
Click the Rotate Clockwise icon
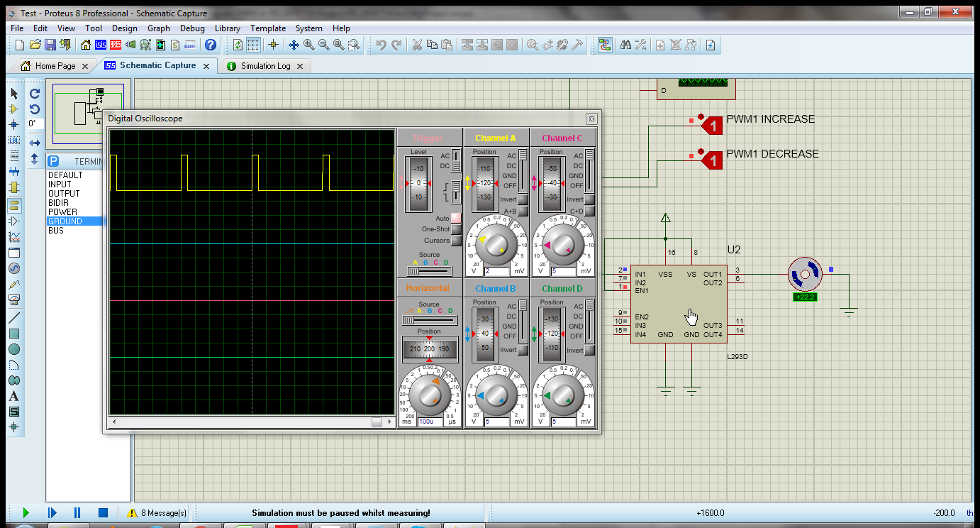click(35, 93)
